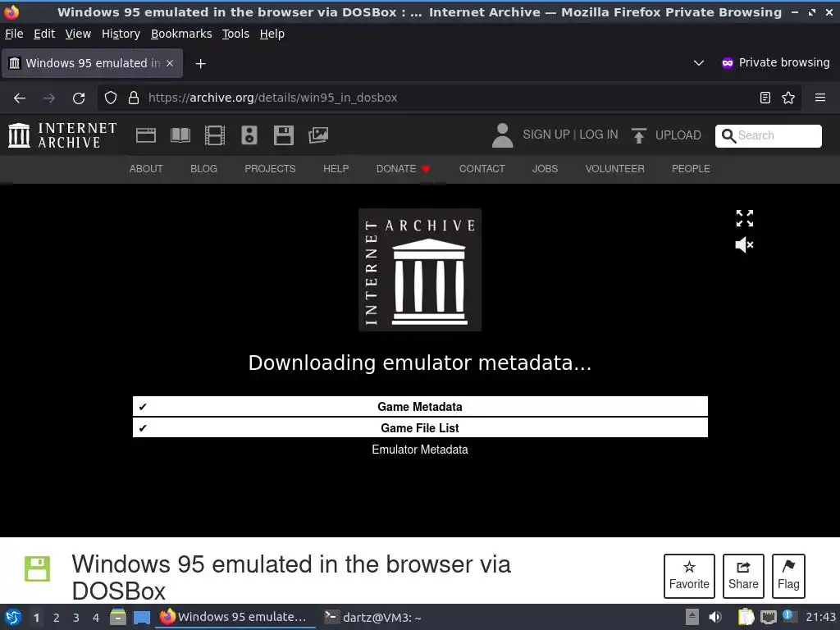The height and width of the screenshot is (630, 840).
Task: Go back to previous page
Action: pyautogui.click(x=20, y=98)
